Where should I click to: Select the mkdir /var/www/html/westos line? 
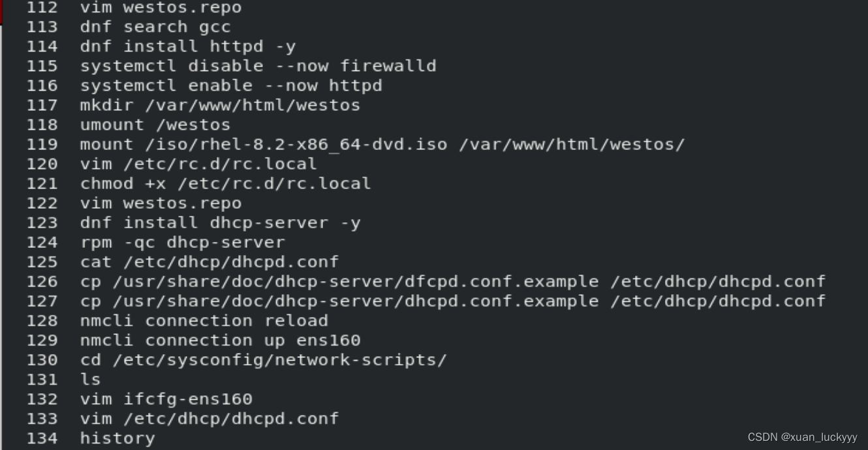coord(220,106)
